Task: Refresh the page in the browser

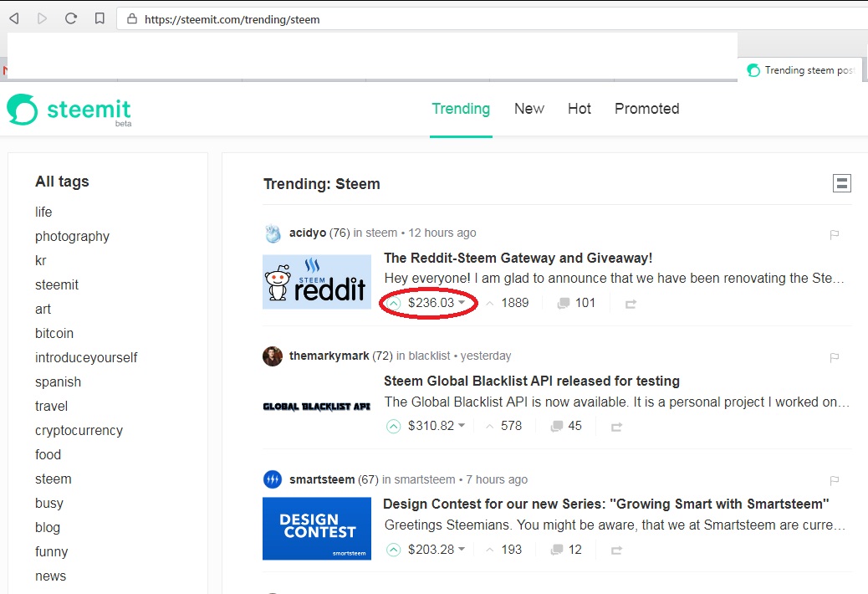Action: point(71,18)
